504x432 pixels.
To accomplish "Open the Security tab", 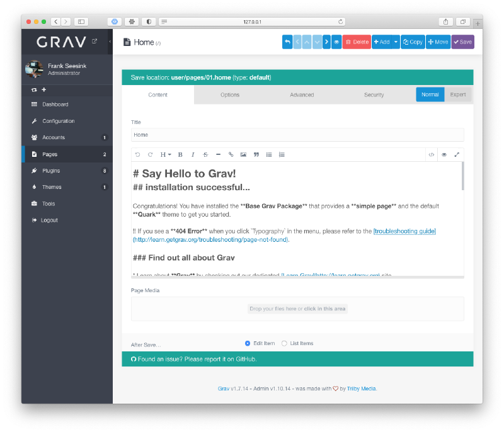I will tap(374, 94).
